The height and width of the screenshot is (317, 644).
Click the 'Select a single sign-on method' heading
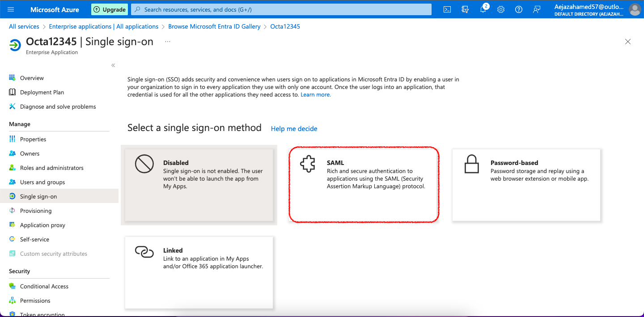195,128
